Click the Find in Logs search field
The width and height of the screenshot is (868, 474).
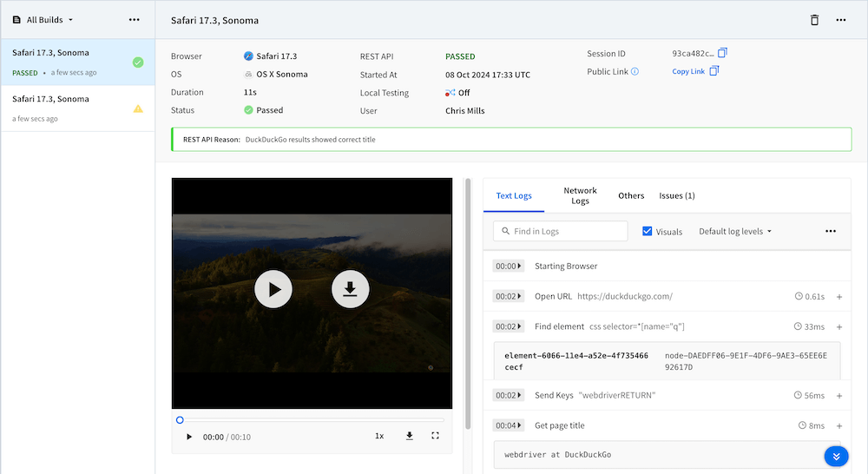(x=560, y=231)
